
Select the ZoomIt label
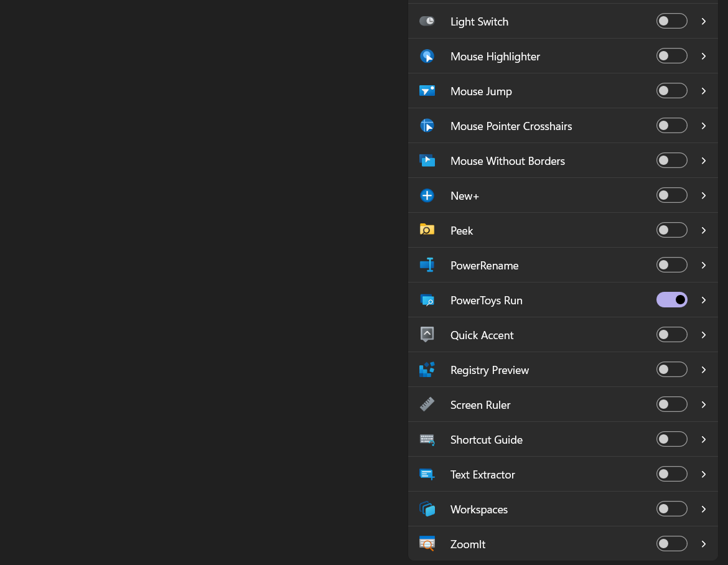point(467,544)
